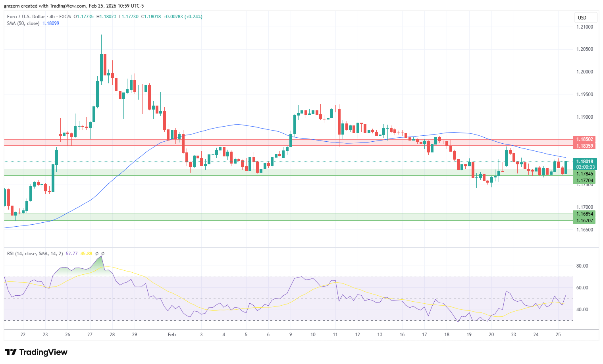The width and height of the screenshot is (603, 364).
Task: Click the low value L1.17730 in the header
Action: click(x=129, y=17)
